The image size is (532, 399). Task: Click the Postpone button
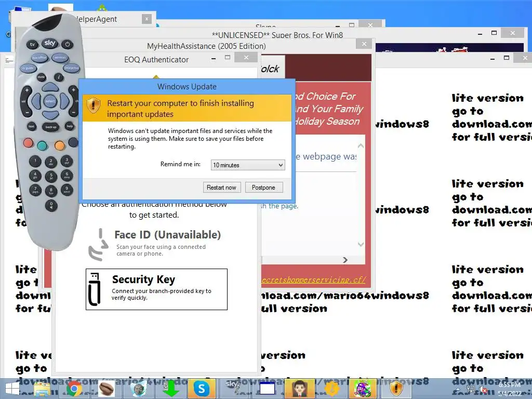click(263, 187)
